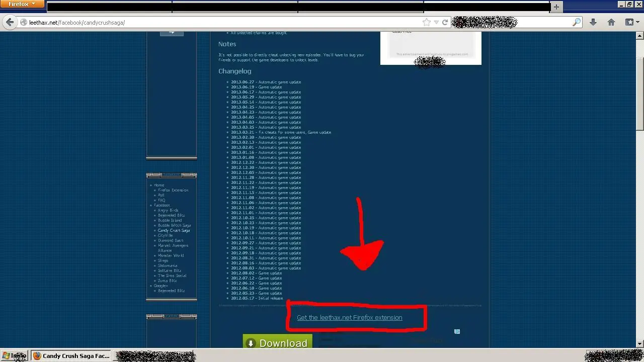Open a new tab with plus button
The height and width of the screenshot is (362, 644).
(x=556, y=7)
